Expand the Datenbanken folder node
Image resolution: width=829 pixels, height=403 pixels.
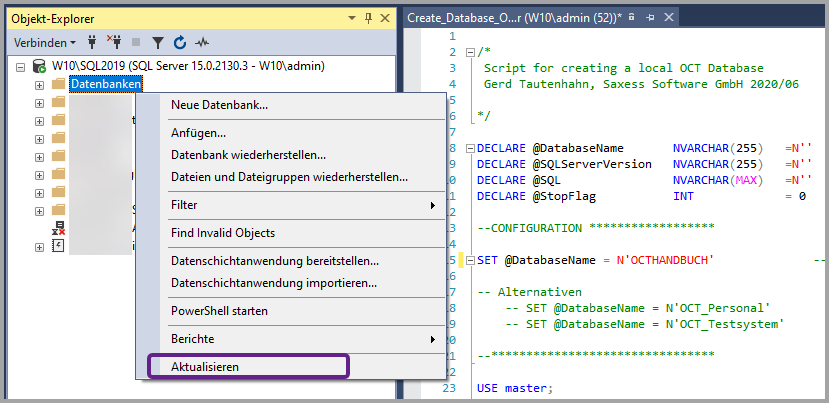39,84
